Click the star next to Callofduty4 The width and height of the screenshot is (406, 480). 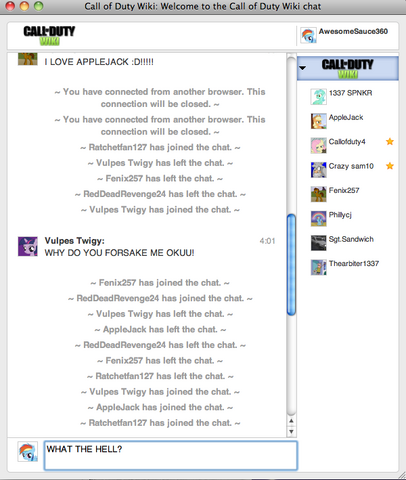click(x=390, y=142)
